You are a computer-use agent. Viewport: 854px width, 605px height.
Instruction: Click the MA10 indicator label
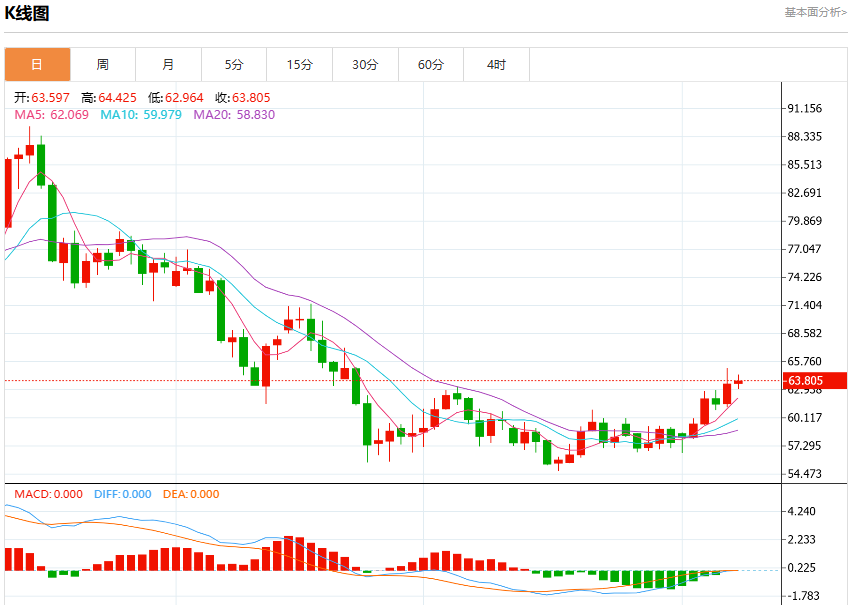(x=141, y=115)
